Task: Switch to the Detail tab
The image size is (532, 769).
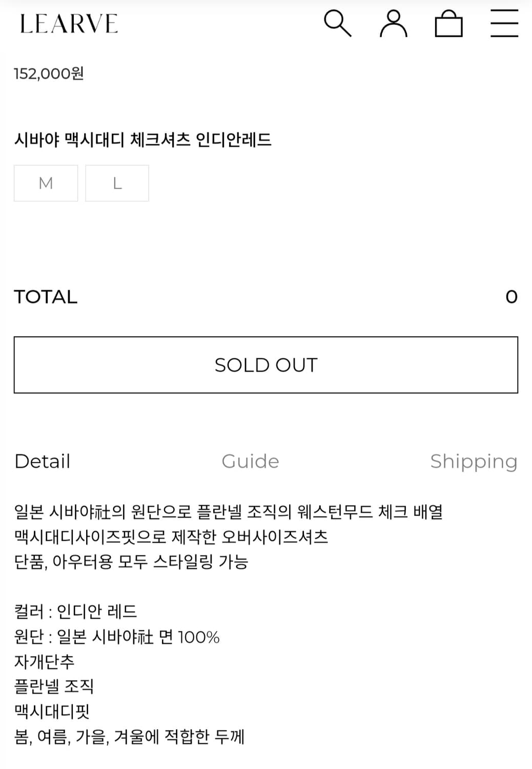Action: point(42,461)
